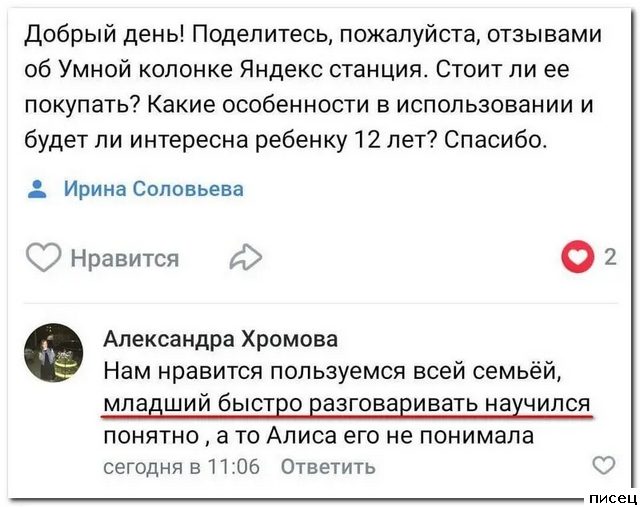Click the comment line Нам нравится пользуемся всей семьёй
The width and height of the screenshot is (640, 507).
click(335, 371)
